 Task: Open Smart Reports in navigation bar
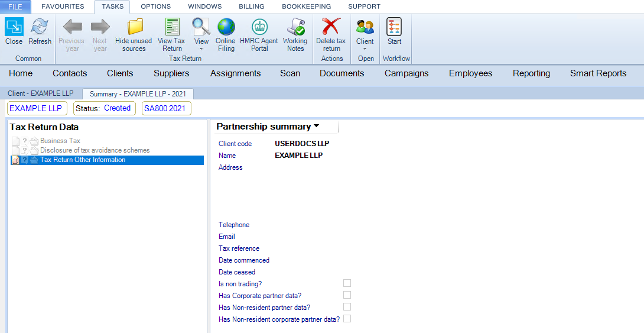[x=598, y=73]
